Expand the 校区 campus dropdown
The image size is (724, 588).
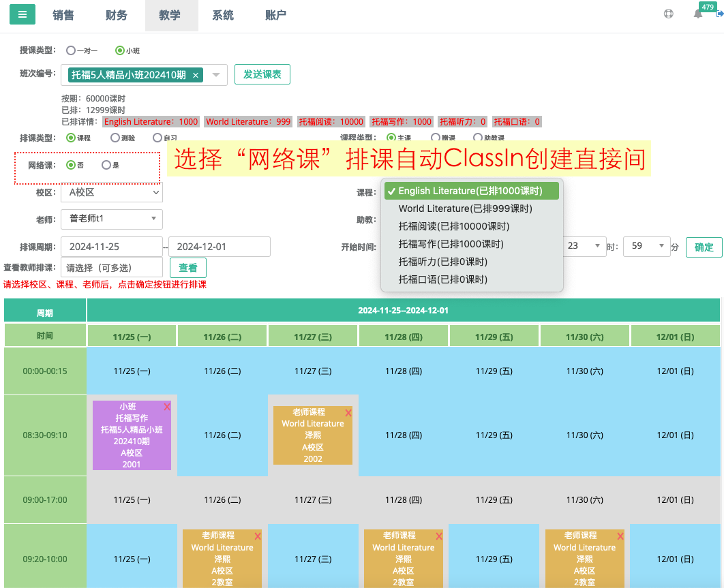coord(112,193)
